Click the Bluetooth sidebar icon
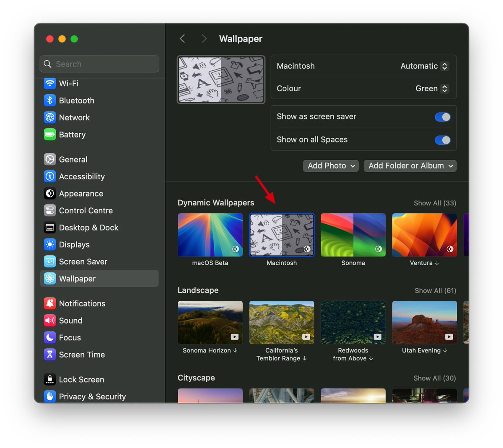The width and height of the screenshot is (503, 448). [x=50, y=101]
